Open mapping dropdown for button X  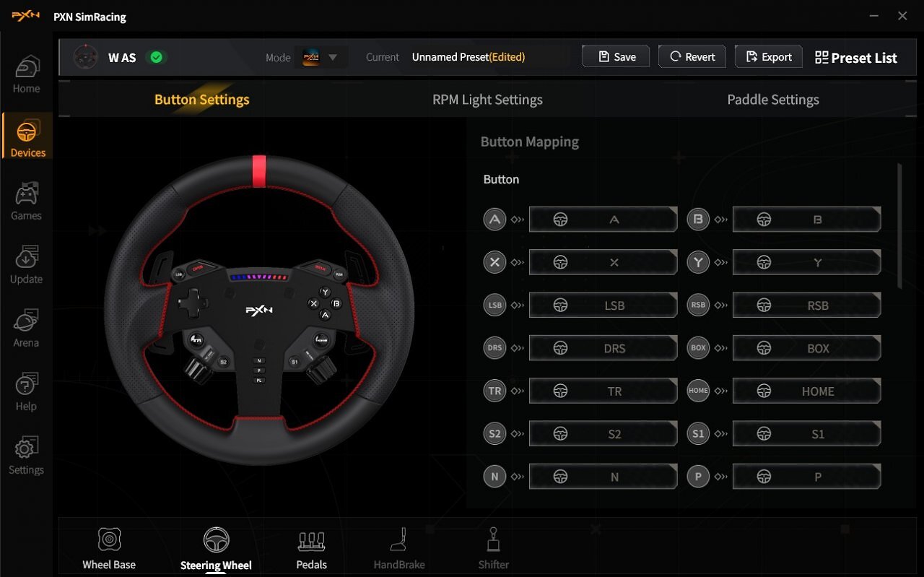603,262
